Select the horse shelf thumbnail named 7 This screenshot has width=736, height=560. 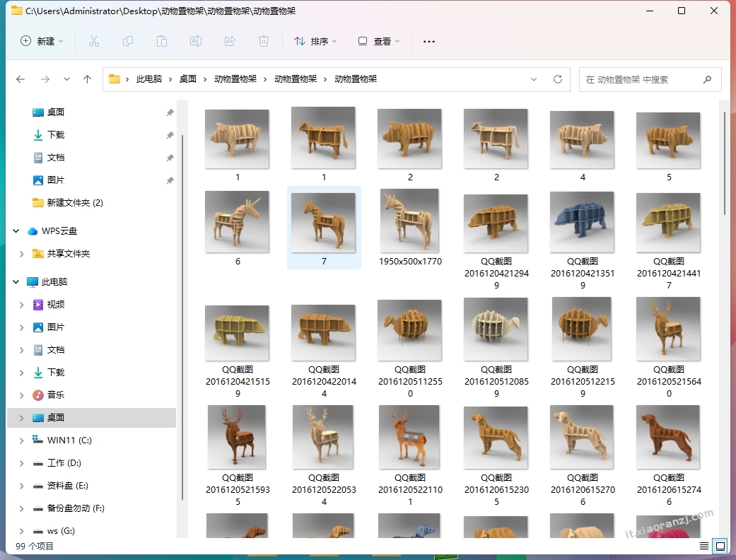tap(323, 223)
